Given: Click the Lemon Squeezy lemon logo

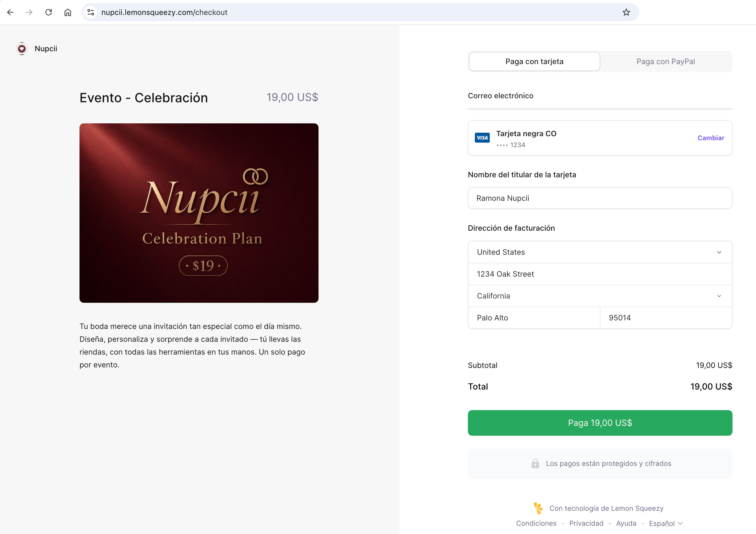Looking at the screenshot, I should [x=538, y=508].
